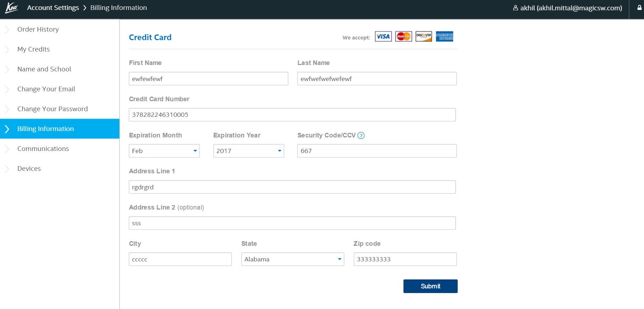Click the State label text
Viewport: 644px width, 309px height.
(x=249, y=244)
